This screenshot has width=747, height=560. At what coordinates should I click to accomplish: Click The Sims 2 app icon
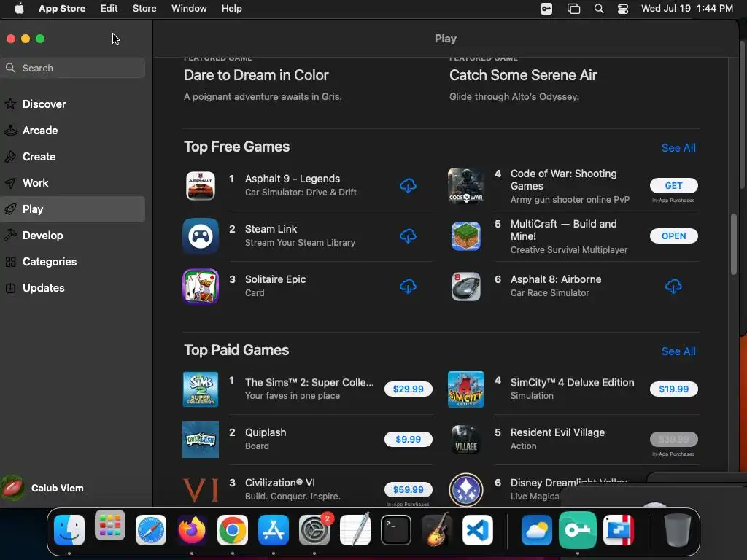(x=201, y=389)
